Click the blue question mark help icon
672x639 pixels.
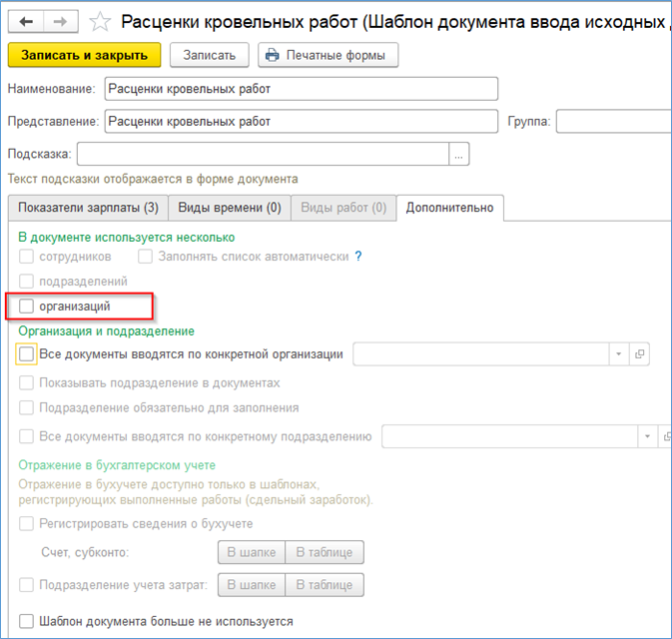[x=358, y=257]
